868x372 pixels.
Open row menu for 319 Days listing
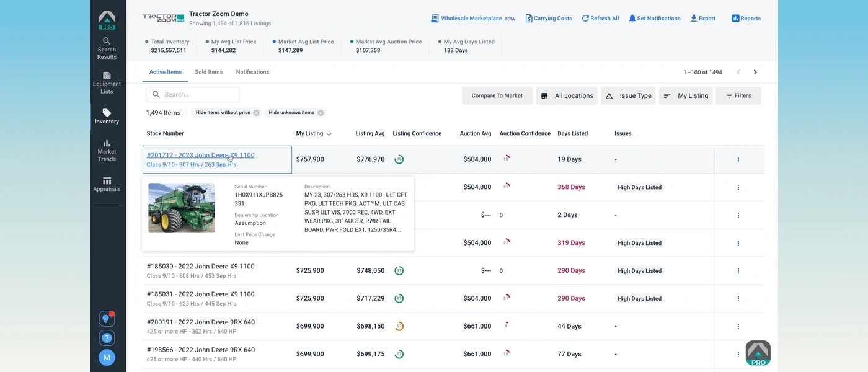[x=738, y=243]
